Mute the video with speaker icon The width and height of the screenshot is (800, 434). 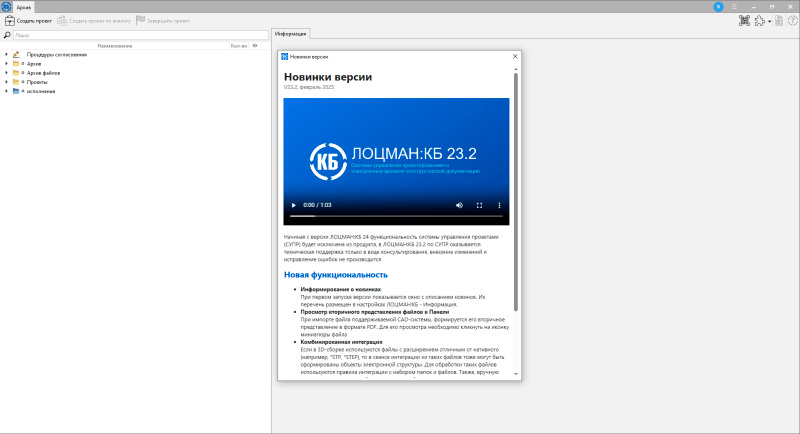459,205
